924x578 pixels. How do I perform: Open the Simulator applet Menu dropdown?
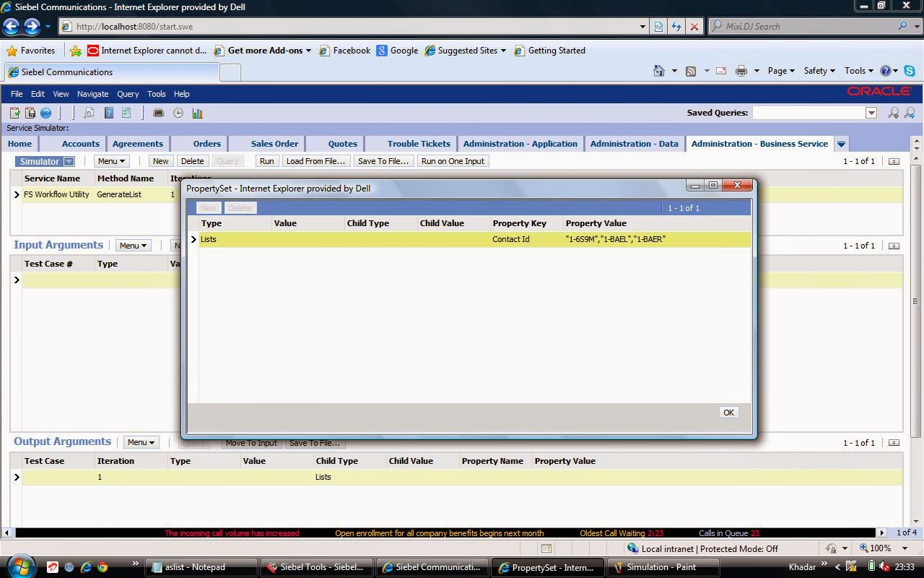point(111,161)
